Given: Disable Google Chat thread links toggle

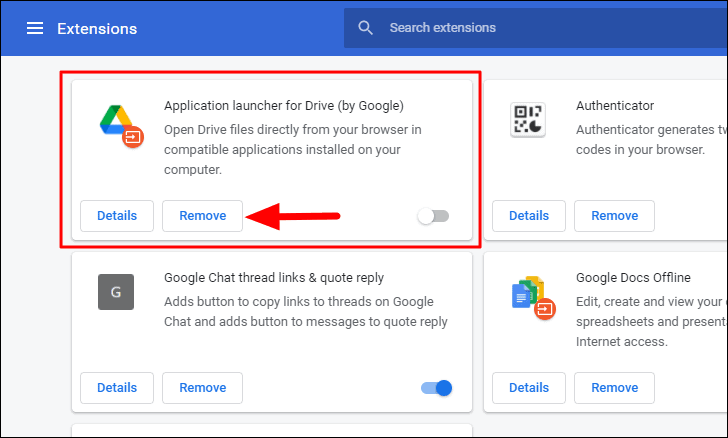Looking at the screenshot, I should pos(436,388).
